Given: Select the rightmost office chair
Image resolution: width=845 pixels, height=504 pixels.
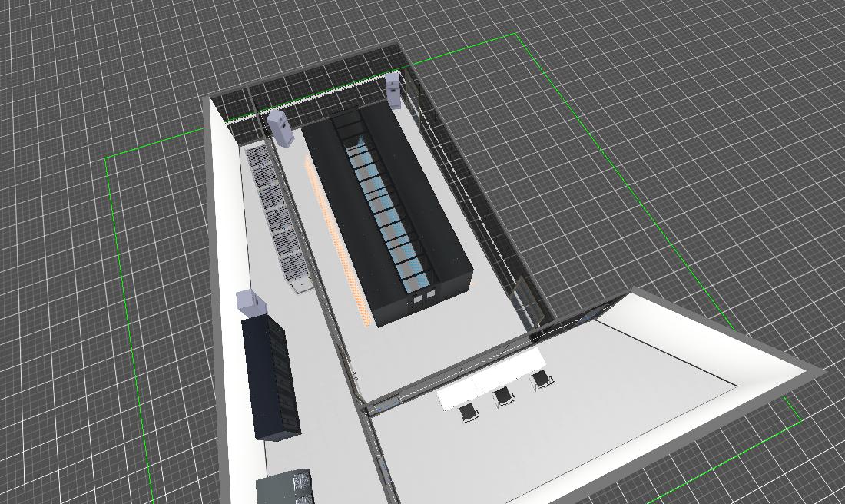Looking at the screenshot, I should pos(542,380).
